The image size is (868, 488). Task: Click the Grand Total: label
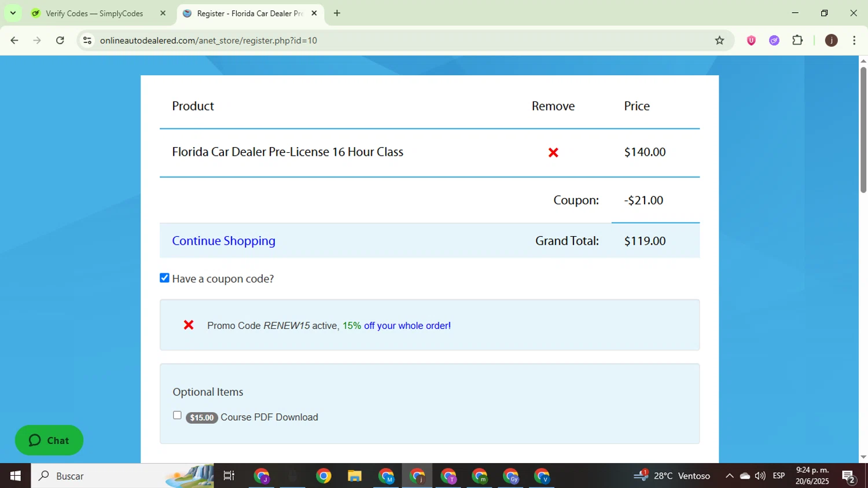[x=567, y=241]
